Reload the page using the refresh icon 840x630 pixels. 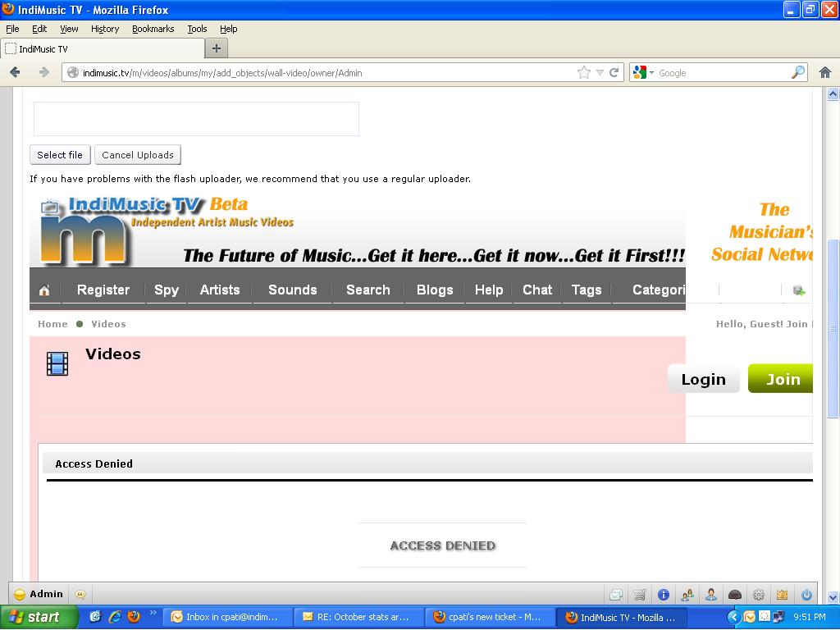[614, 72]
